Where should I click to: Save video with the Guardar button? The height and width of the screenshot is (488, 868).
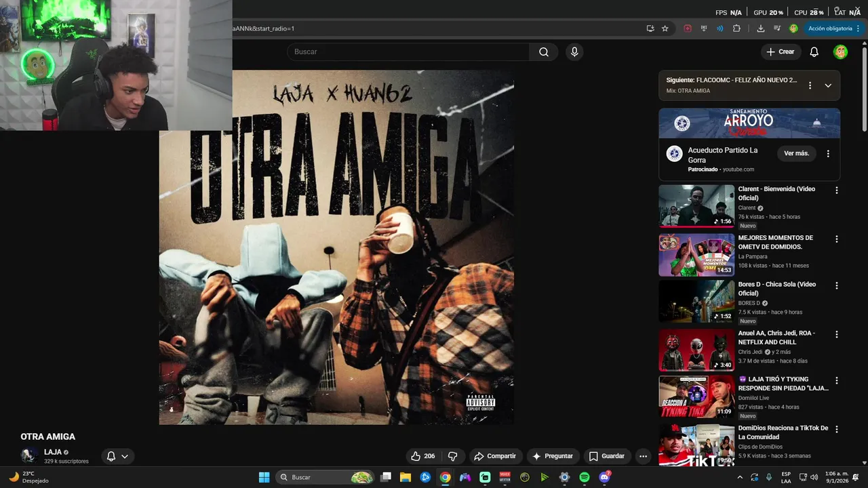click(607, 456)
